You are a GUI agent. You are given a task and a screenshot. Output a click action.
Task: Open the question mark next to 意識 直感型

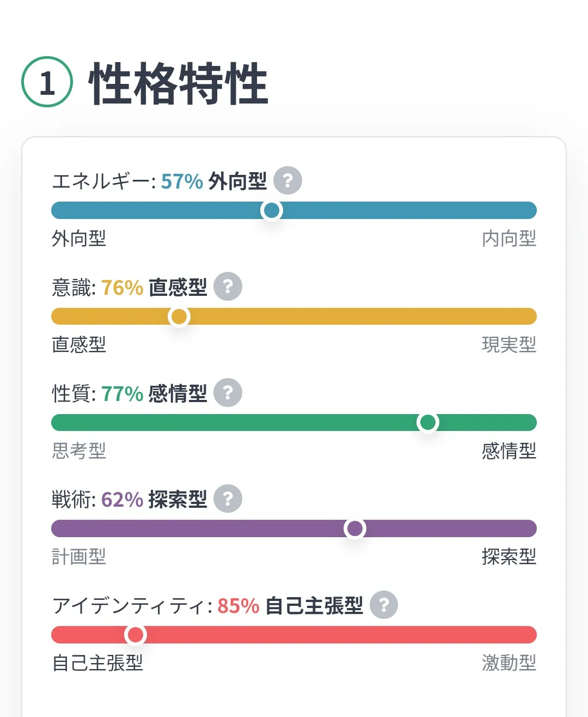[x=228, y=287]
